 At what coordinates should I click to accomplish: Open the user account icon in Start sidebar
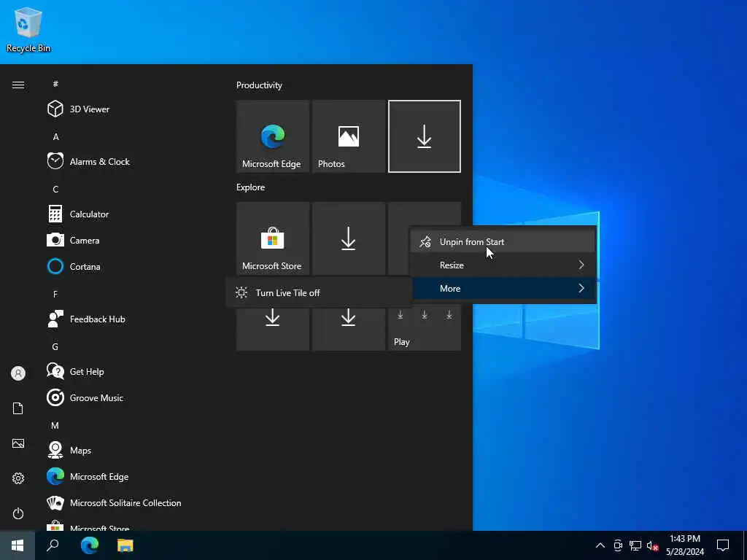pyautogui.click(x=18, y=373)
